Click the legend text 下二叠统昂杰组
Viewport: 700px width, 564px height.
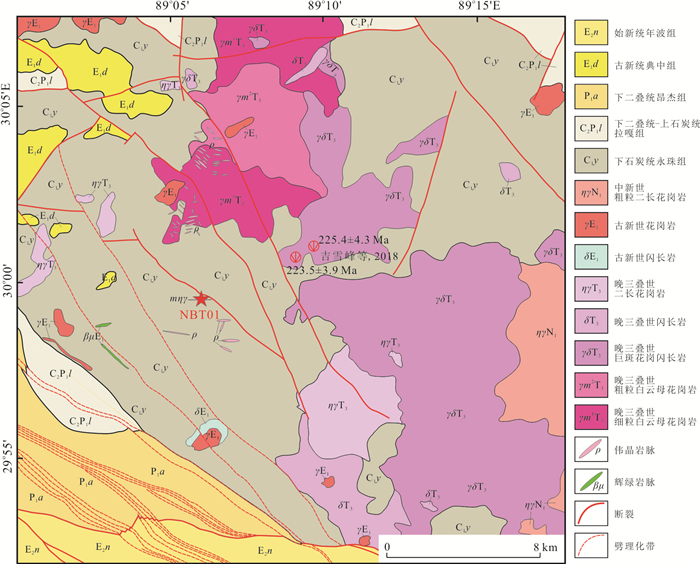coord(650,97)
